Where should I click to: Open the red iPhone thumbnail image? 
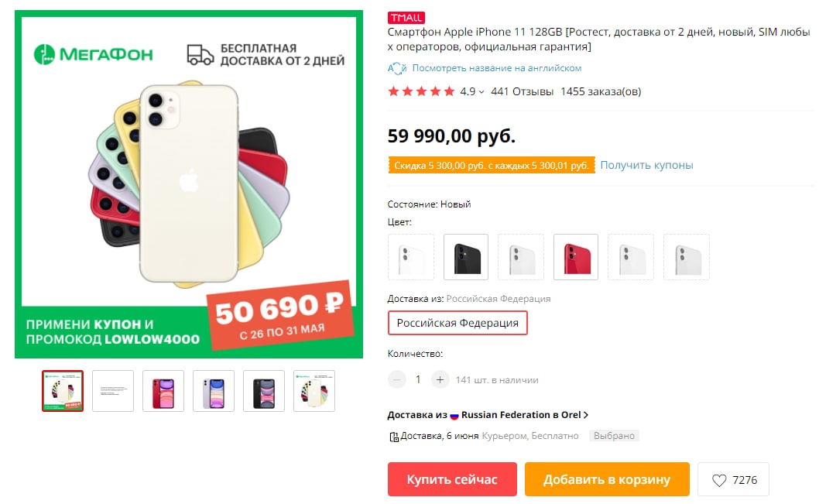click(x=163, y=391)
